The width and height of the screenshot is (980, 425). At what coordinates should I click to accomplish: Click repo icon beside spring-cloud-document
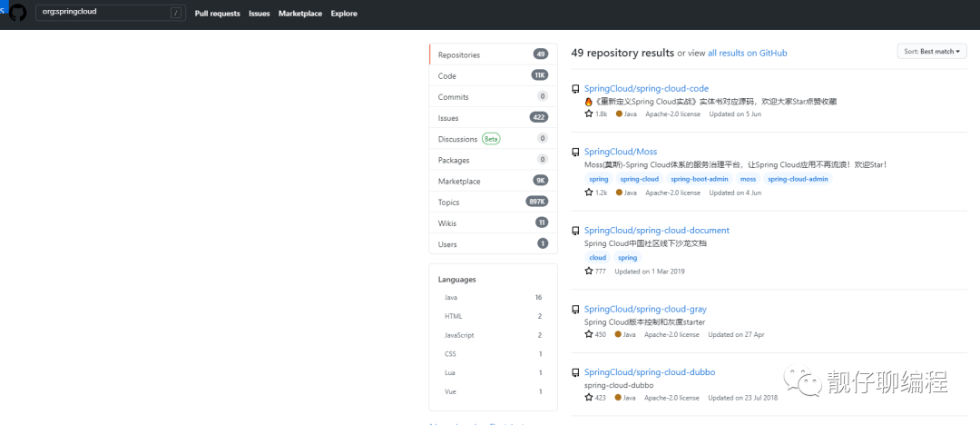(x=575, y=231)
